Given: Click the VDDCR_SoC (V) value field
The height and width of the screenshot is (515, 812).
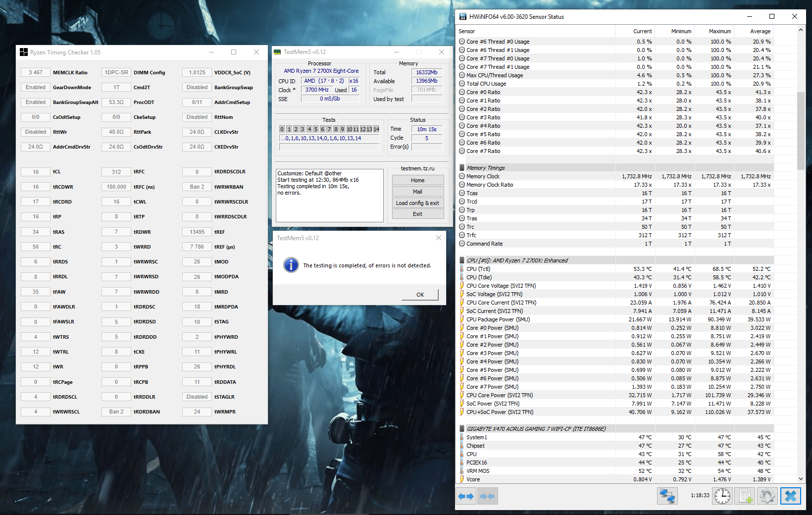Looking at the screenshot, I should click(197, 72).
